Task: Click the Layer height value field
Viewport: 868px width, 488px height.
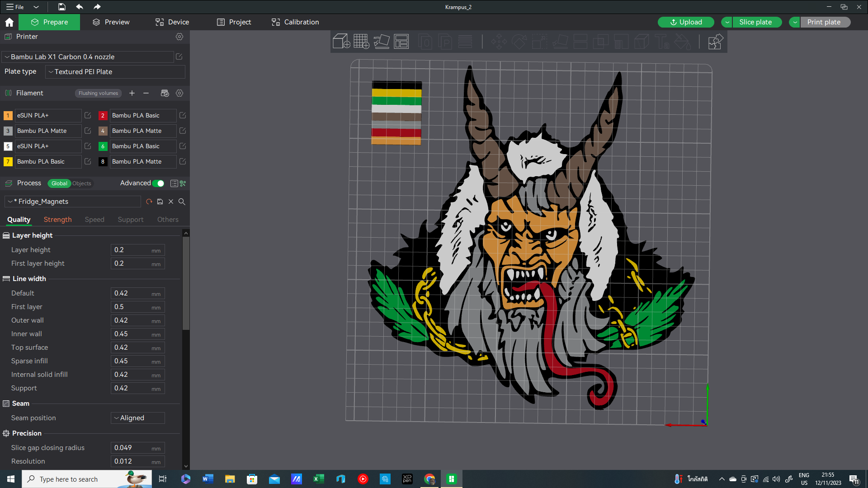Action: [138, 250]
